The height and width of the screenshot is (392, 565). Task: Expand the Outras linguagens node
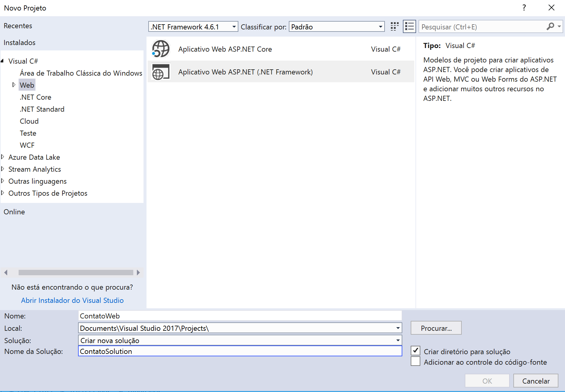(x=3, y=181)
